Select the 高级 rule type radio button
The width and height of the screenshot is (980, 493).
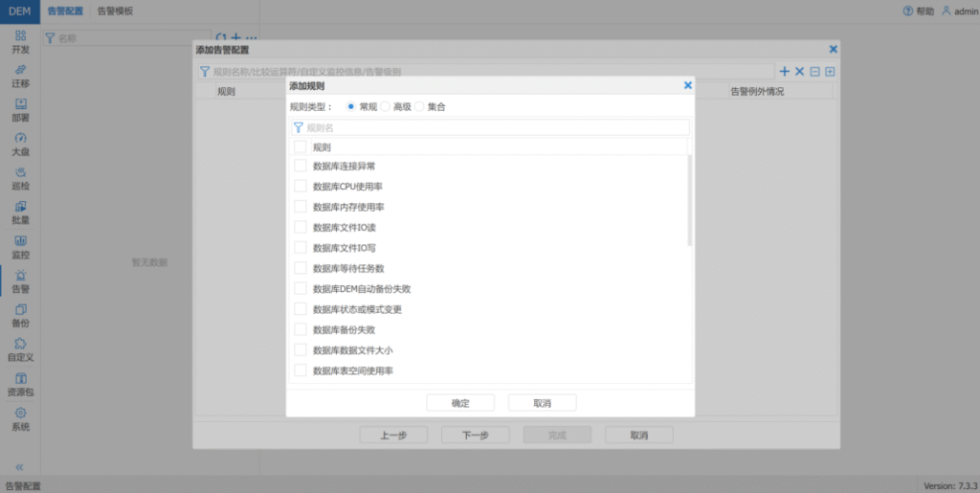[386, 107]
